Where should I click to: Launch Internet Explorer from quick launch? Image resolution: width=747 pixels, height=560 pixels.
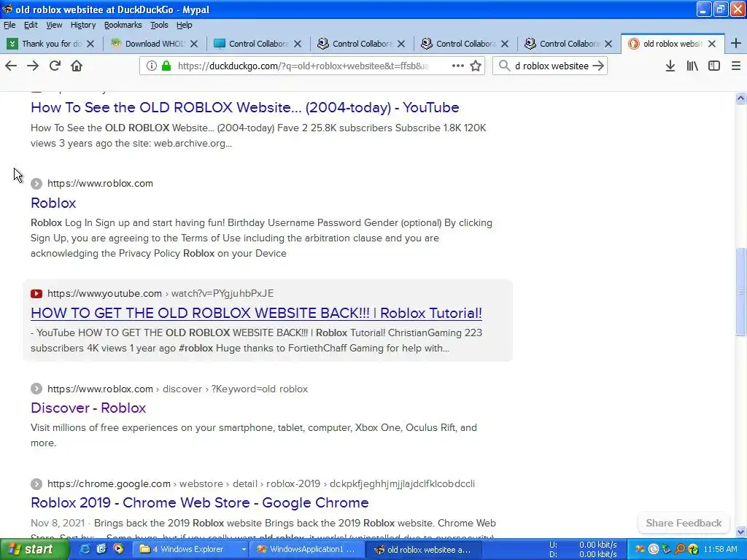(85, 549)
